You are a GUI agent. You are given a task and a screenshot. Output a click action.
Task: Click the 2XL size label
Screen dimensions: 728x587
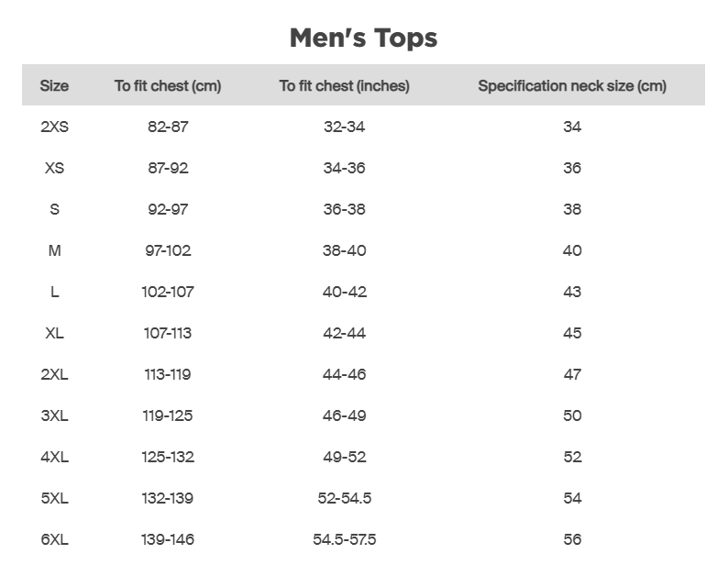54,374
